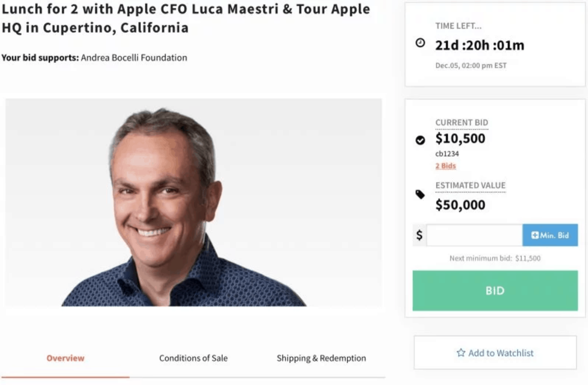Click the dollar sign beside bid field
This screenshot has width=588, height=385.
click(x=419, y=235)
